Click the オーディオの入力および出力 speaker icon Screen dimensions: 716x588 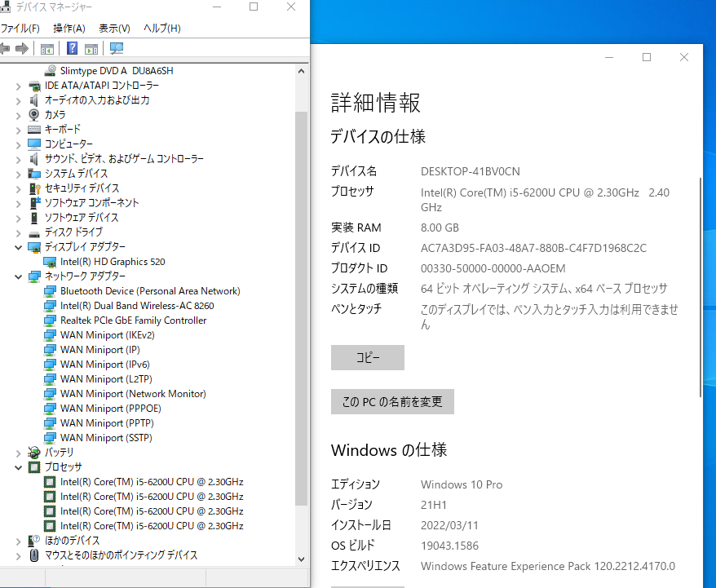33,100
